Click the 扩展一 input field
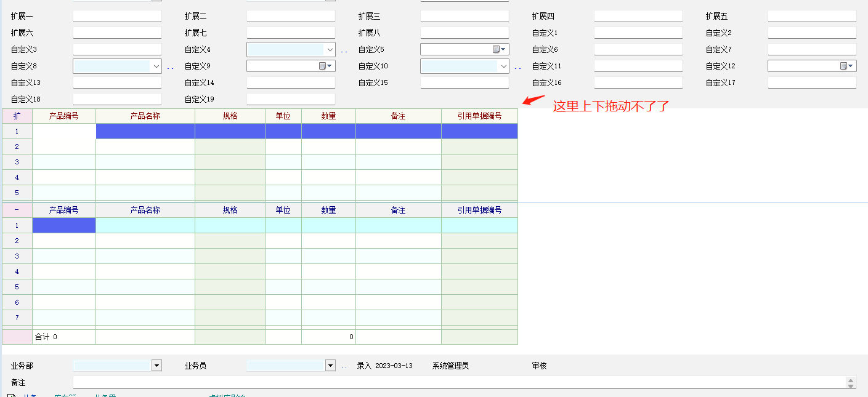Viewport: 868px width, 397px height. point(117,16)
